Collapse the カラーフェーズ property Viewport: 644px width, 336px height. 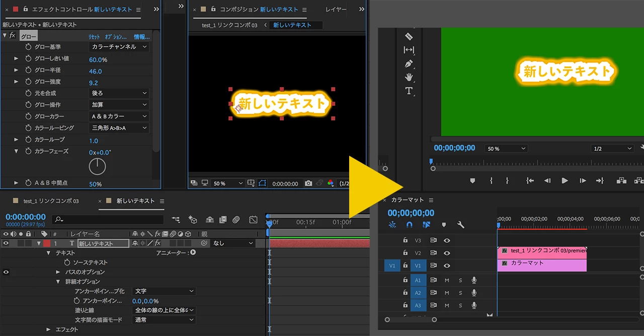(16, 151)
